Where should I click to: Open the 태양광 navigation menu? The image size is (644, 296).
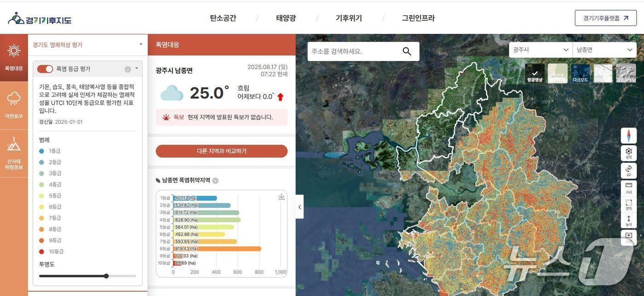pos(286,18)
